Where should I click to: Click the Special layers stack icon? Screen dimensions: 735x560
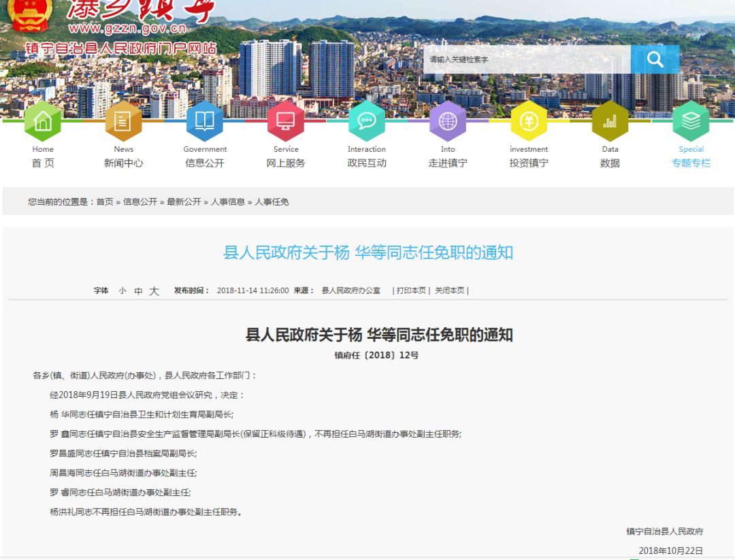691,121
